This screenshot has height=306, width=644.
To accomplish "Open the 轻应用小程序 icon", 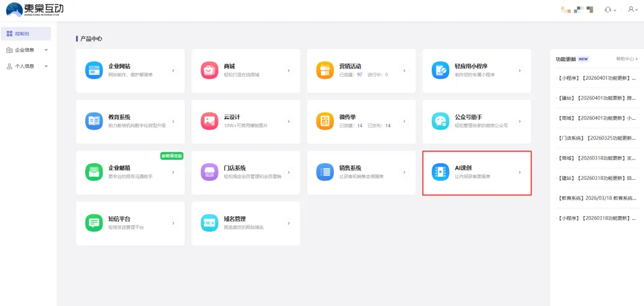I will 440,71.
